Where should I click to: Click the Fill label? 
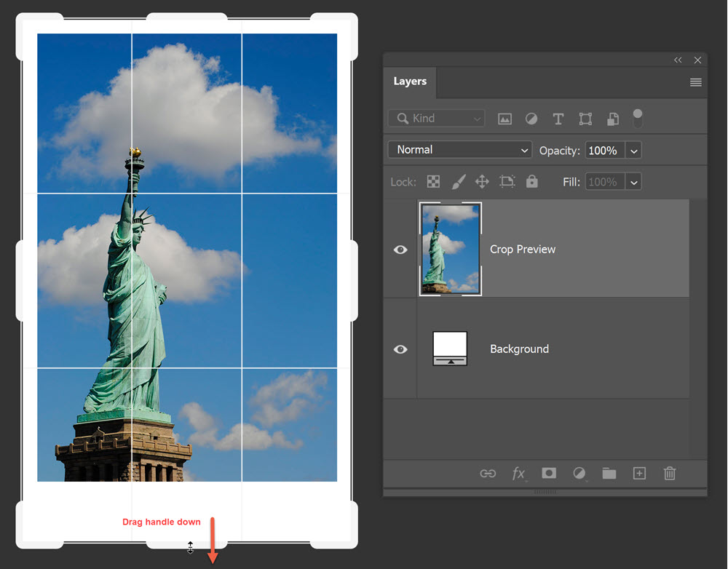click(x=571, y=182)
